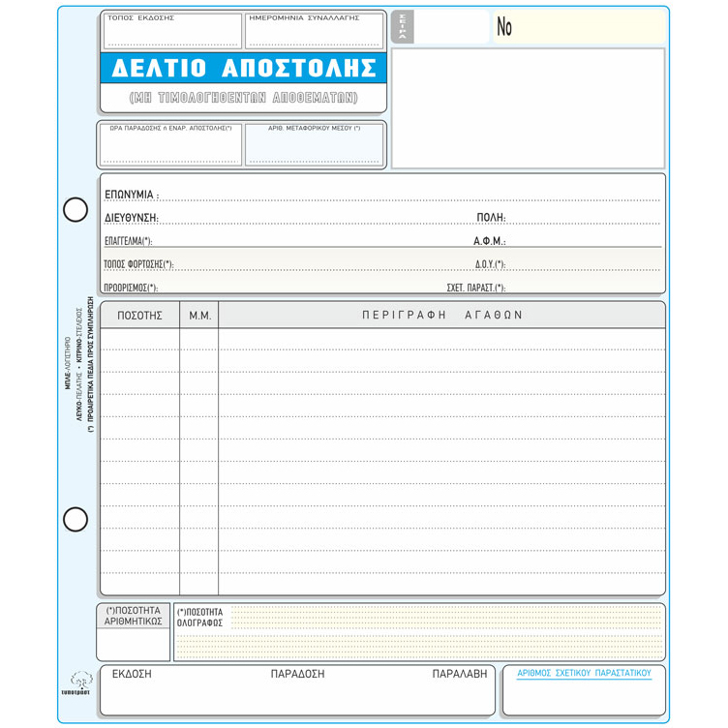Click the upper punch hole circle
Screen dimensions: 728x728
pos(76,209)
